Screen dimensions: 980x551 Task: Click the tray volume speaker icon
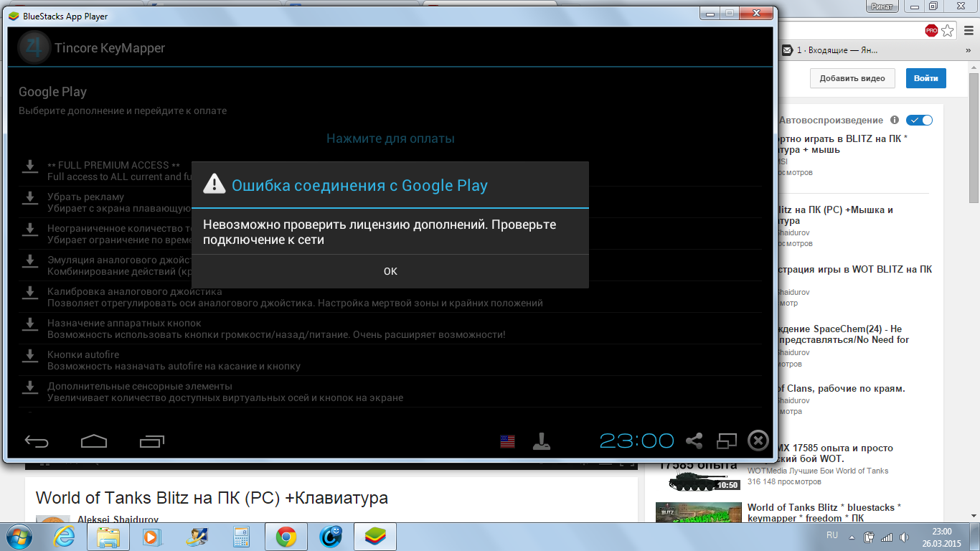coord(903,537)
